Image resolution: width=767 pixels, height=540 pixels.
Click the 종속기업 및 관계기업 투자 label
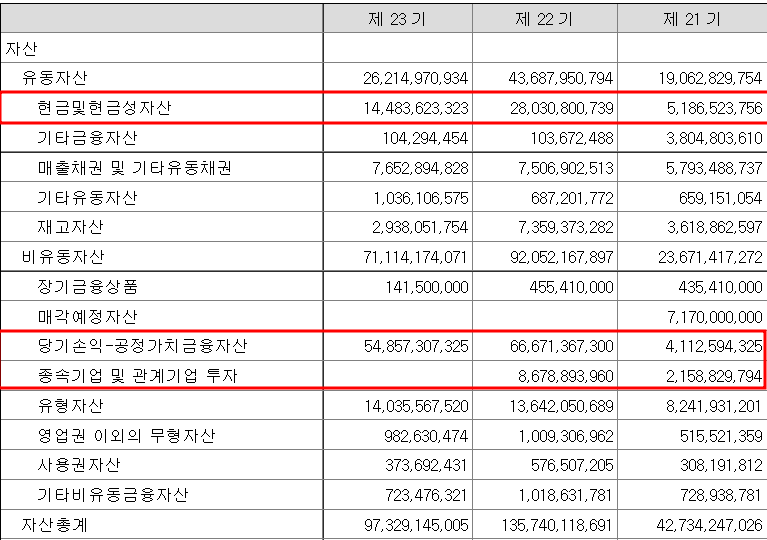click(137, 376)
